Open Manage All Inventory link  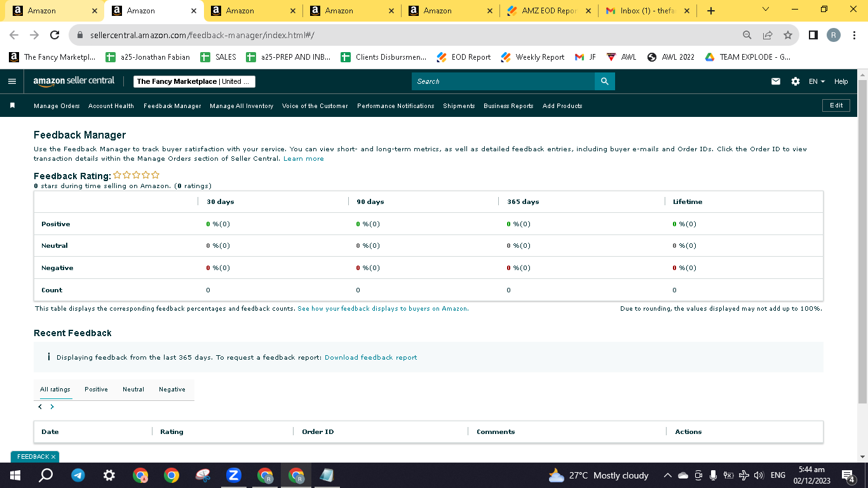pyautogui.click(x=241, y=106)
